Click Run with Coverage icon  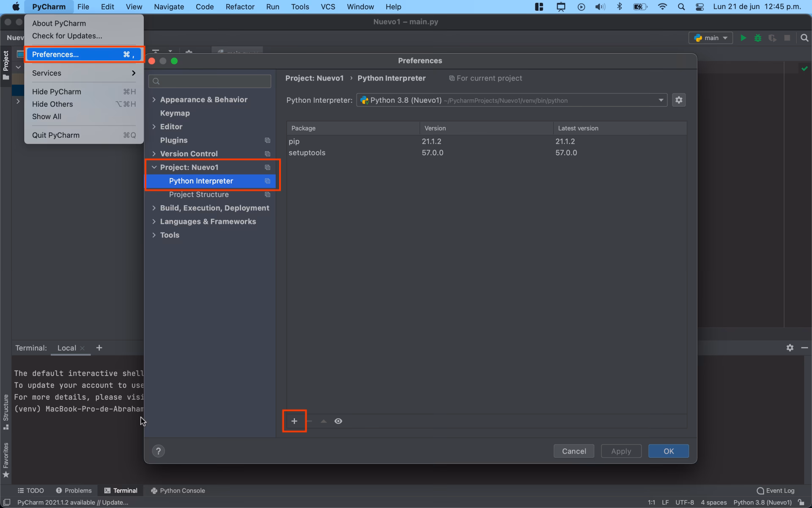tap(772, 38)
